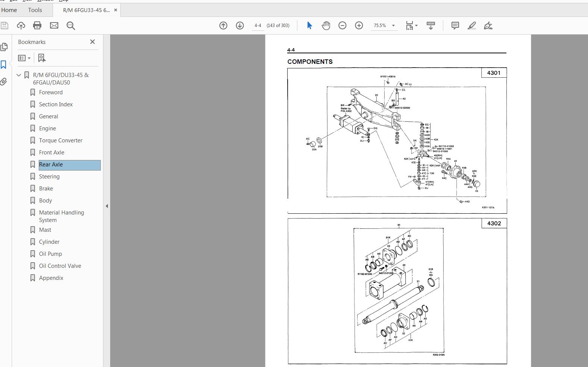This screenshot has width=588, height=367.
Task: Click the Page Thumbnails panel icon
Action: point(4,47)
